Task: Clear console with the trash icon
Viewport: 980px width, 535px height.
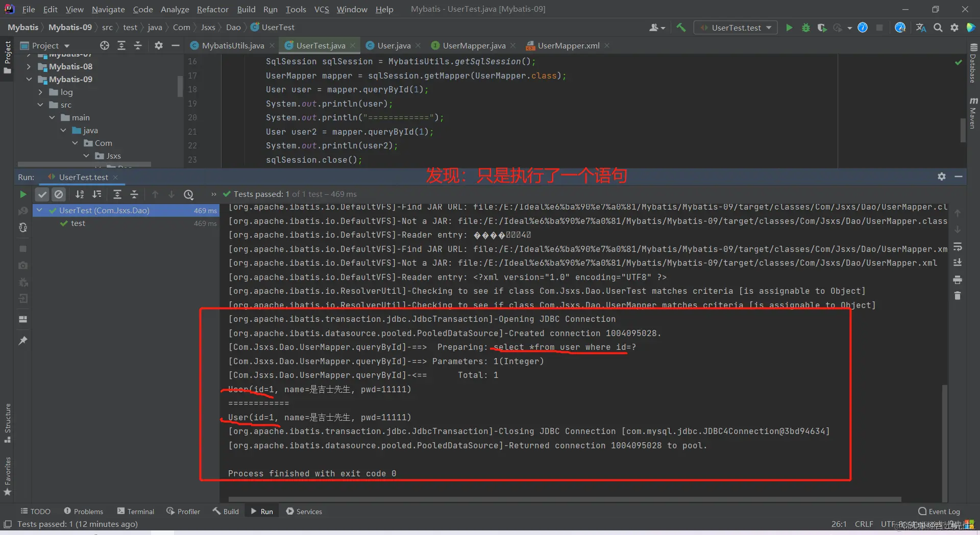Action: pos(958,296)
